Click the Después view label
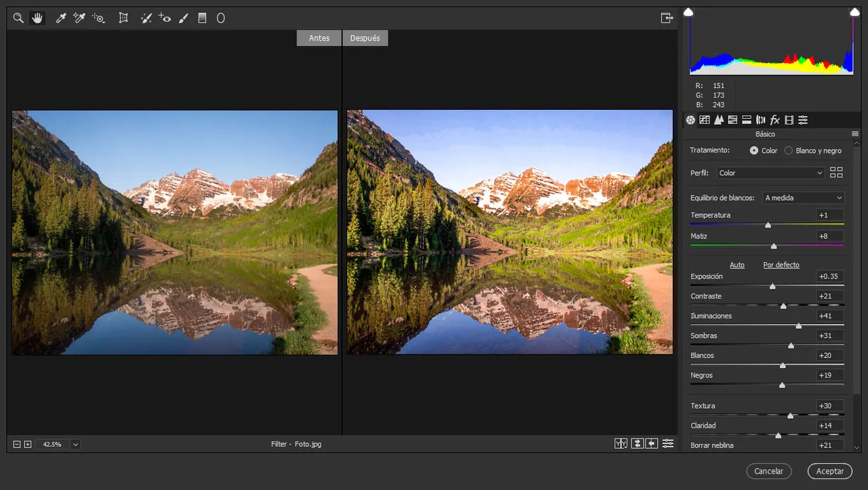 point(366,38)
